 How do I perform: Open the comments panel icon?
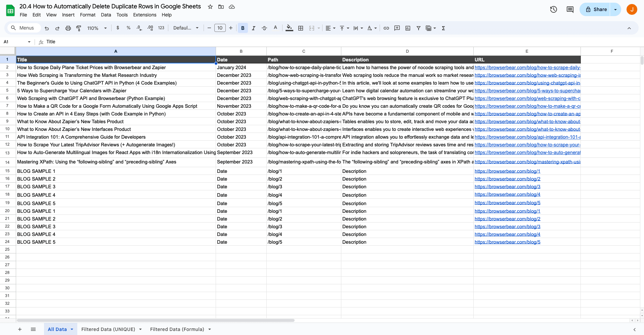pos(570,9)
